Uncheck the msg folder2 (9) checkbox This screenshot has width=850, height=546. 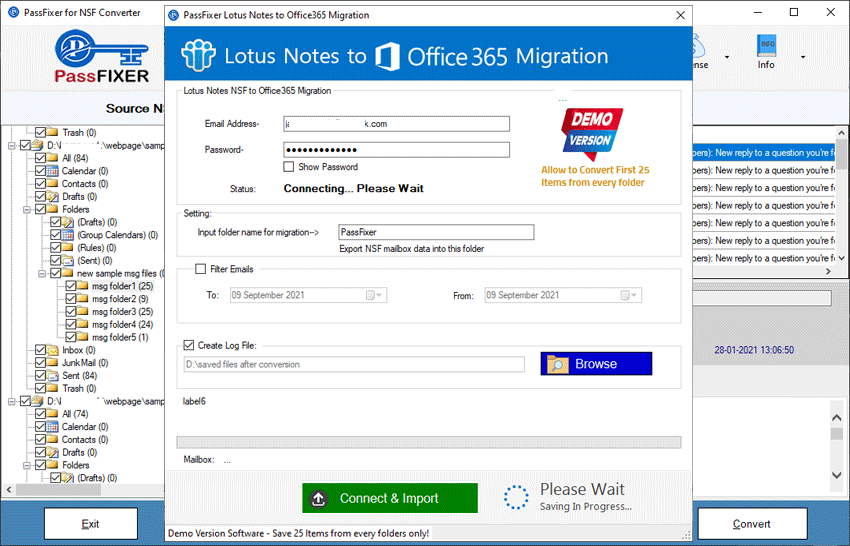point(70,299)
